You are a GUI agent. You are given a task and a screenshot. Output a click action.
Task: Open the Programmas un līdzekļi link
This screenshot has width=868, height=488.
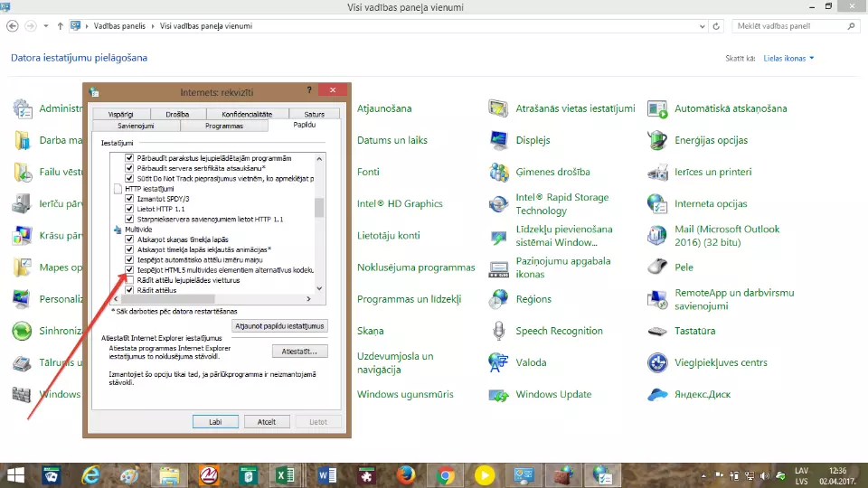click(409, 299)
